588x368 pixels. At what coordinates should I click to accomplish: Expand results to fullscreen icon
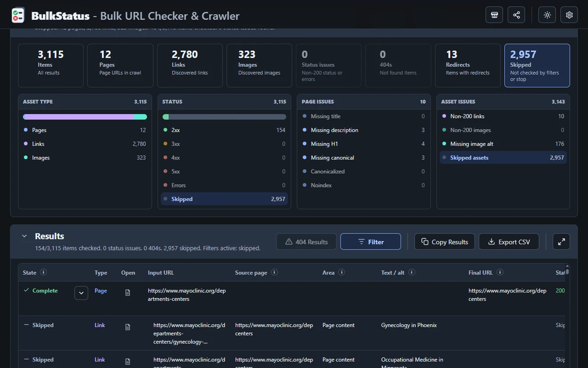click(561, 241)
